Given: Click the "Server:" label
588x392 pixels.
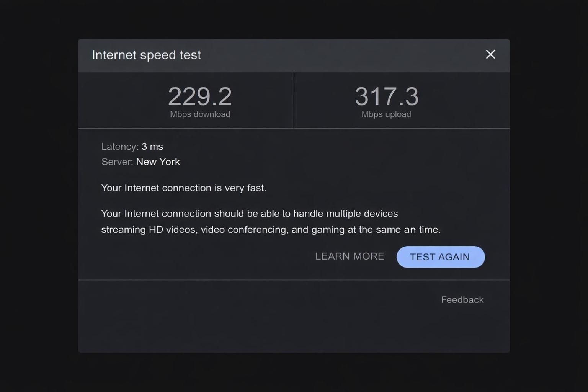Looking at the screenshot, I should [117, 162].
